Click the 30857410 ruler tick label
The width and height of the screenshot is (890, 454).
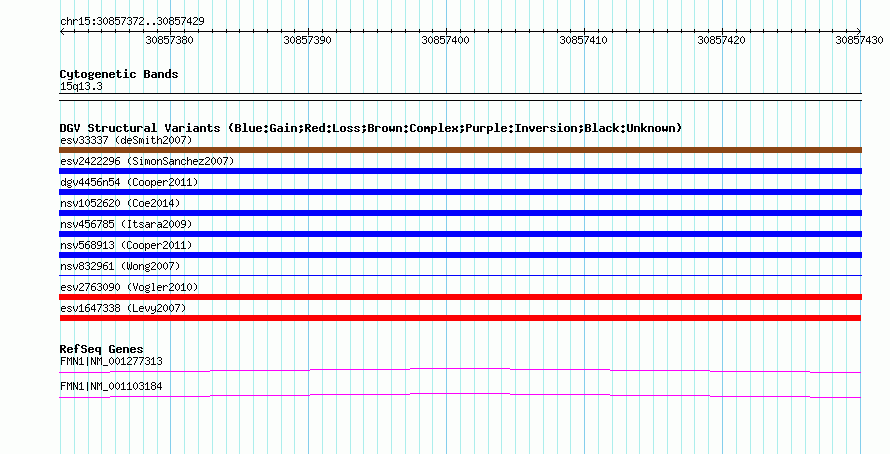(x=583, y=40)
